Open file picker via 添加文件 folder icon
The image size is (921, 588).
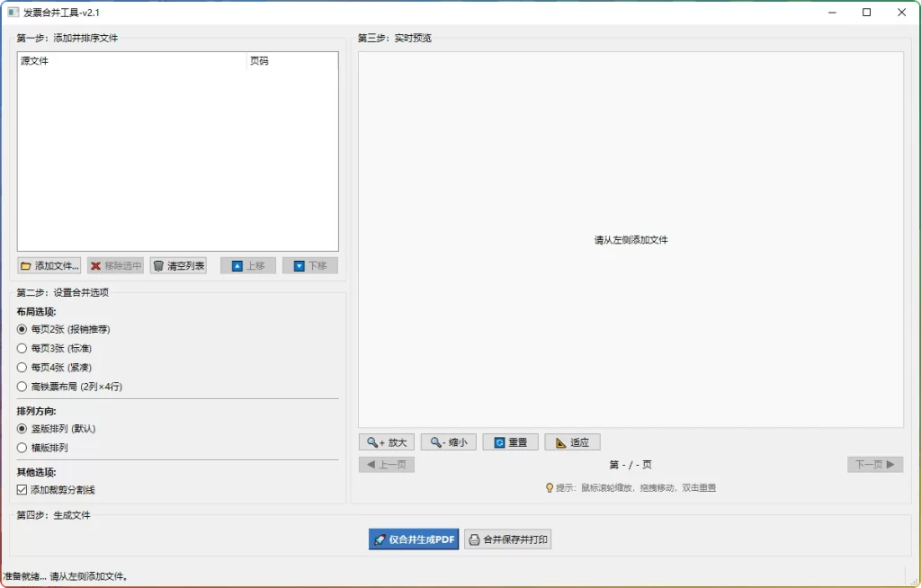pyautogui.click(x=27, y=265)
